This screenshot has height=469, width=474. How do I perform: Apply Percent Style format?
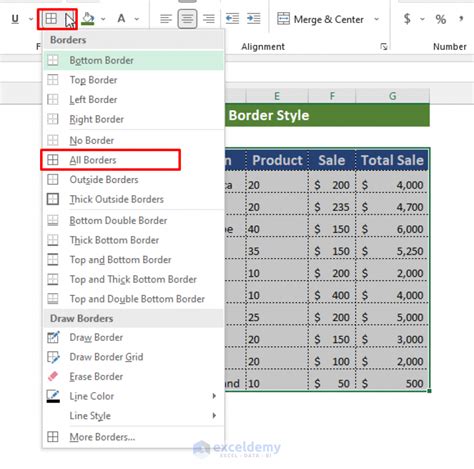[x=441, y=19]
